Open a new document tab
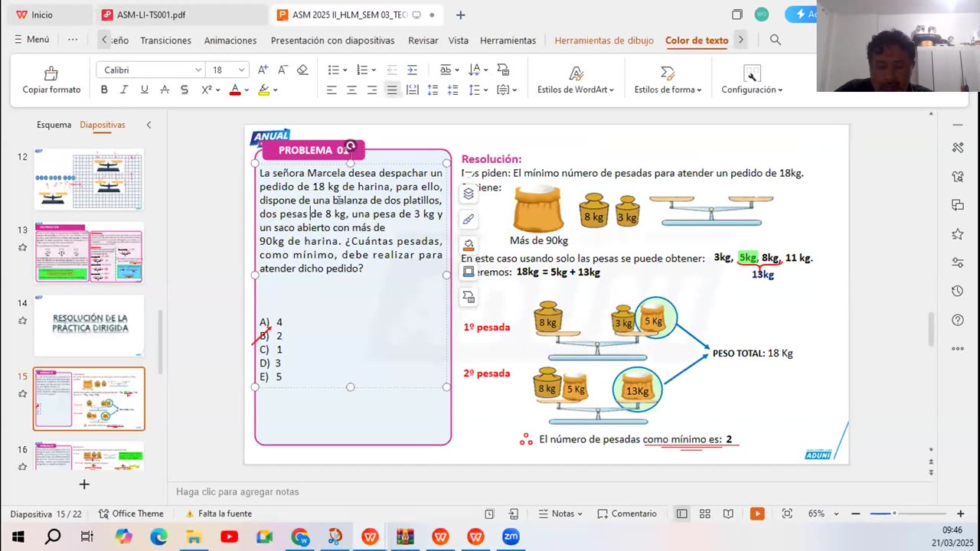980x551 pixels. pos(460,15)
